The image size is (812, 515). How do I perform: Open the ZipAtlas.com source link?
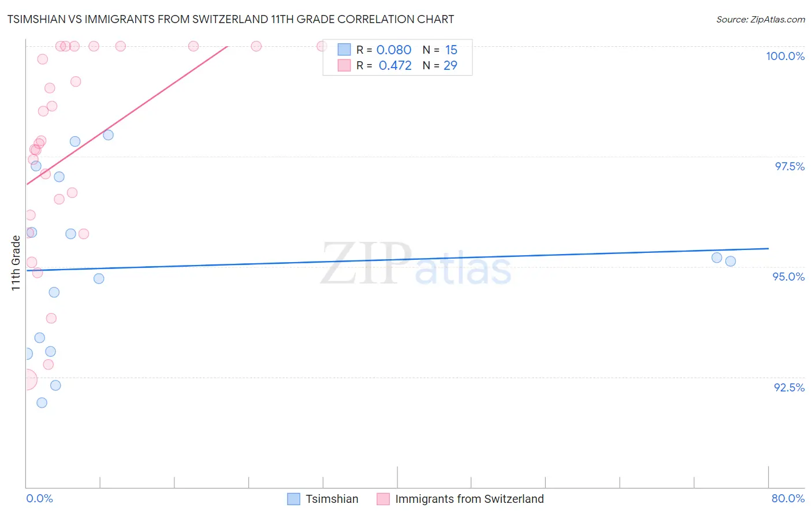coord(761,20)
